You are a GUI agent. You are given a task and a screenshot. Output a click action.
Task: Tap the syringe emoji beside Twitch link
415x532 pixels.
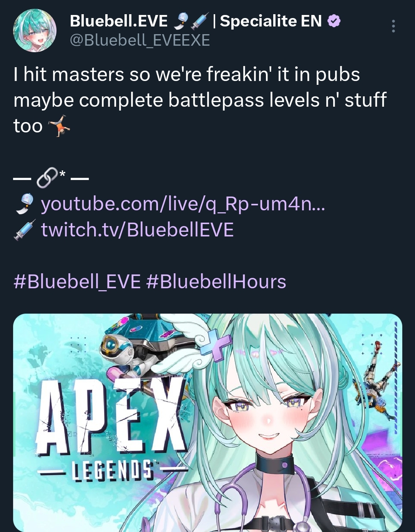(x=25, y=230)
